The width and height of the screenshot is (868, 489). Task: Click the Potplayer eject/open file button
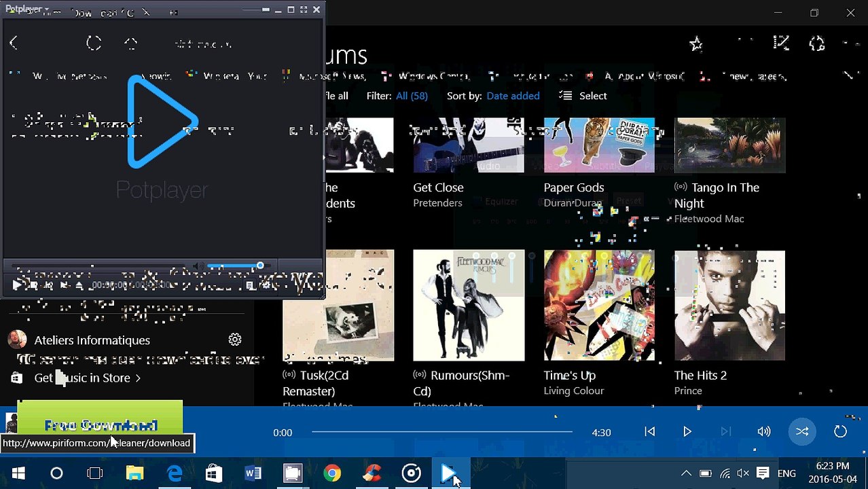tap(79, 285)
